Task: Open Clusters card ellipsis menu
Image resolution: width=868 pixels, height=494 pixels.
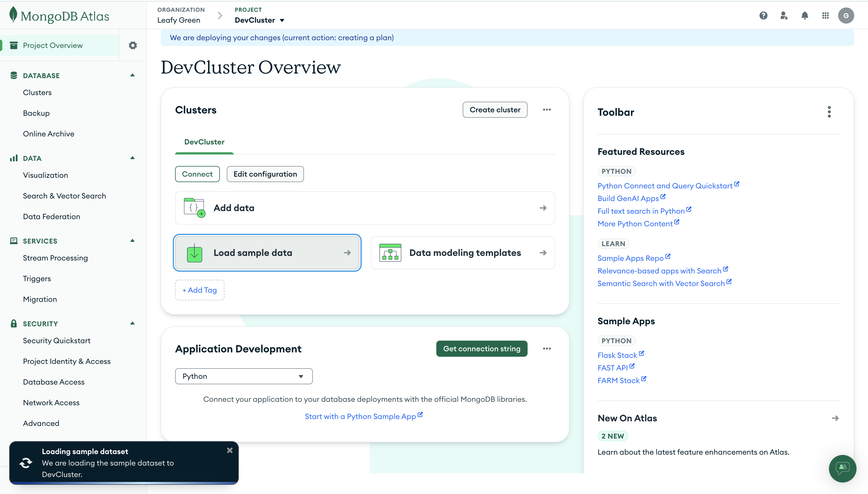Action: pyautogui.click(x=547, y=110)
